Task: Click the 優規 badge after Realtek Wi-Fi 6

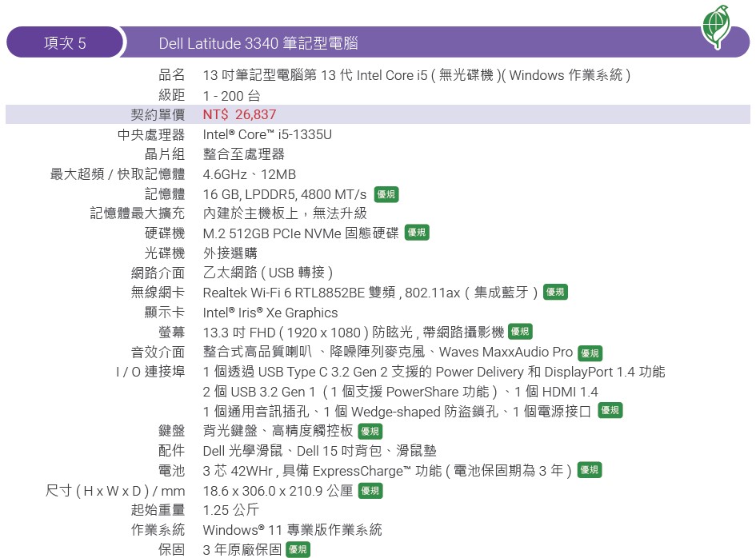Action: pos(555,292)
